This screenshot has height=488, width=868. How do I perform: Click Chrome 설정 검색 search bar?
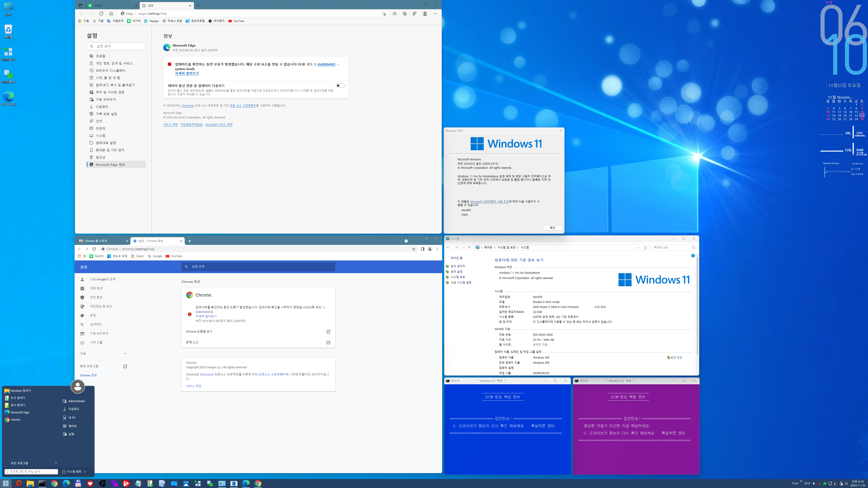point(258,266)
